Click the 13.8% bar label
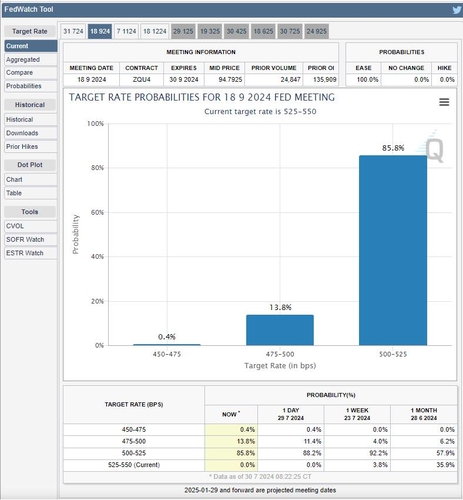 click(280, 307)
